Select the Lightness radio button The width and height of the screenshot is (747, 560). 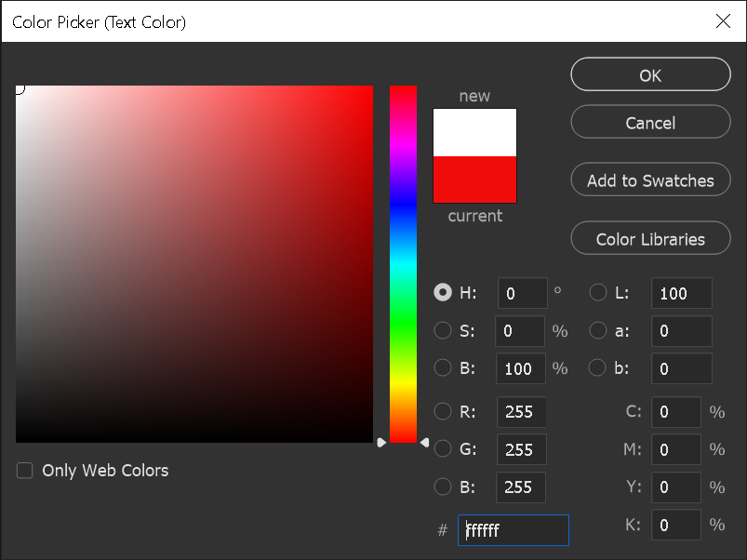597,292
